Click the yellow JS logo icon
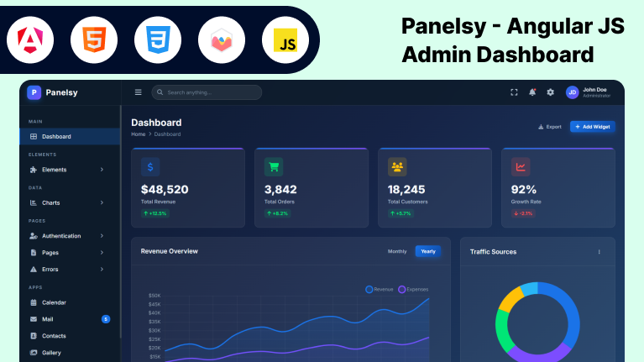The height and width of the screenshot is (362, 644). (285, 39)
